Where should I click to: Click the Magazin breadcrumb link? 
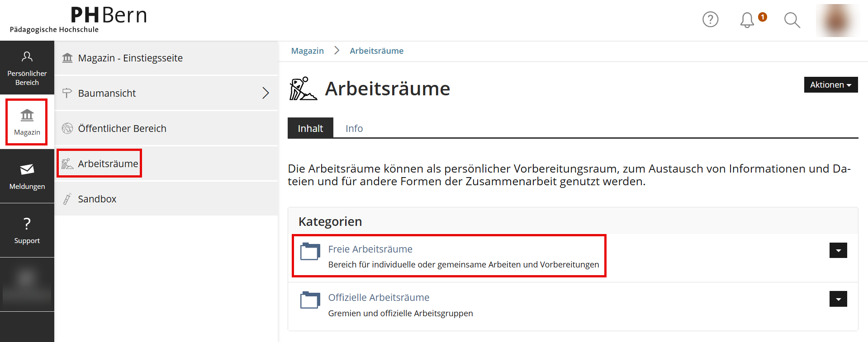[x=307, y=51]
